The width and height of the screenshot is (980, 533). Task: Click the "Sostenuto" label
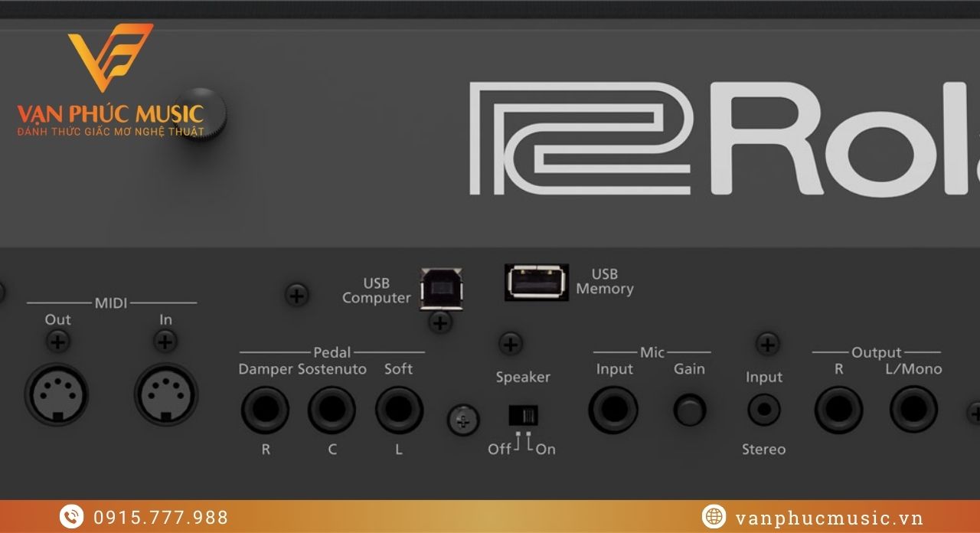(x=332, y=369)
